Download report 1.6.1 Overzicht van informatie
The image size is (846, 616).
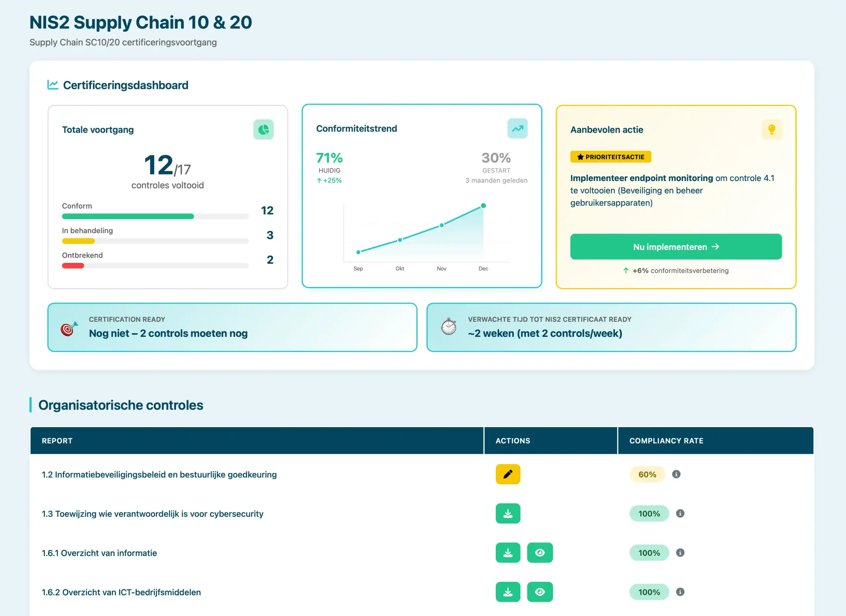point(508,553)
